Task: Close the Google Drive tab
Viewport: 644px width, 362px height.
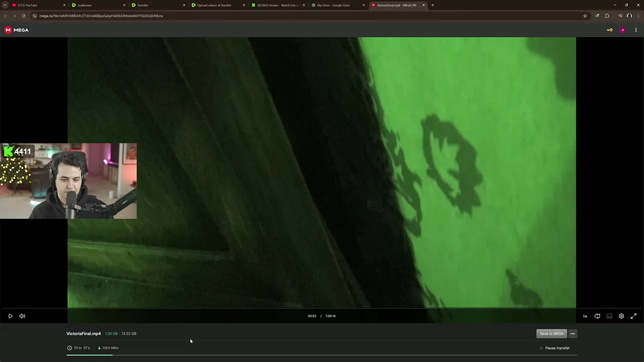Action: click(x=364, y=5)
